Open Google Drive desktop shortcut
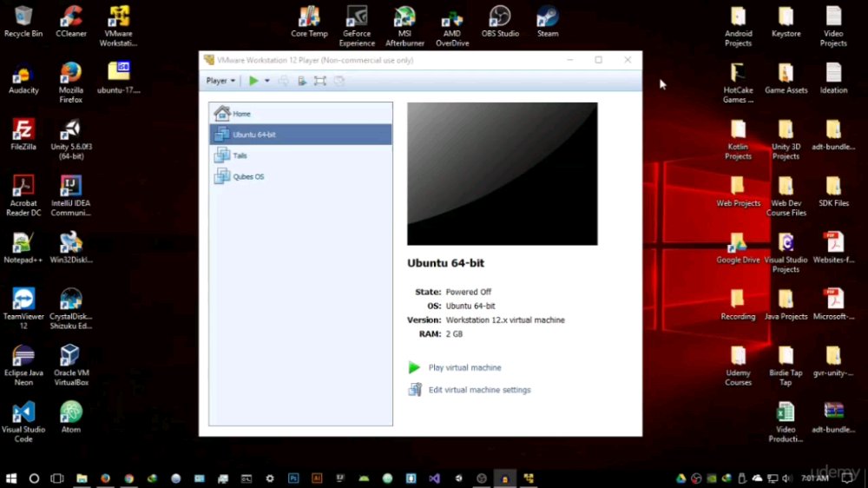 point(739,248)
